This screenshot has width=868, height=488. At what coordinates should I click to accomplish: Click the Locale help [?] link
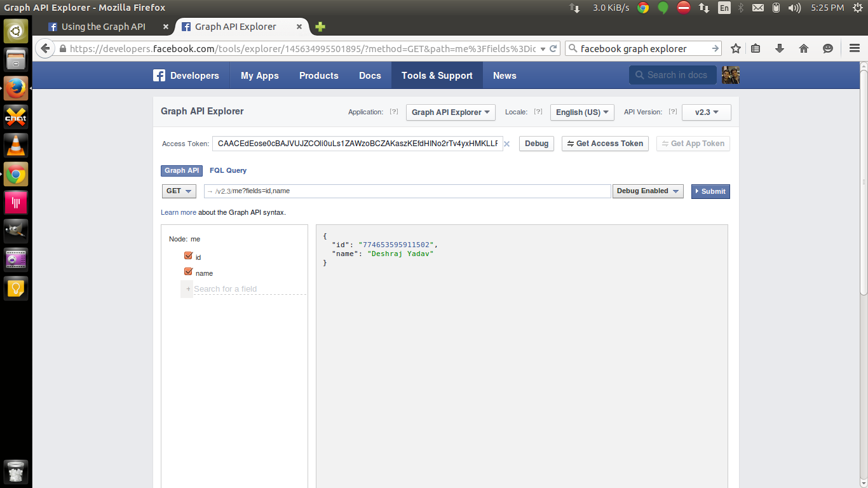click(x=538, y=112)
